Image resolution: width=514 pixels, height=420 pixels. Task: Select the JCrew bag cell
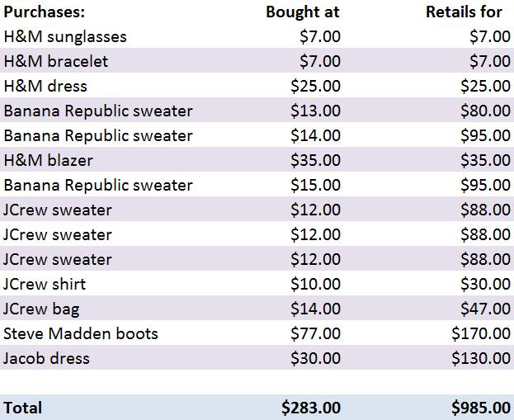click(41, 309)
